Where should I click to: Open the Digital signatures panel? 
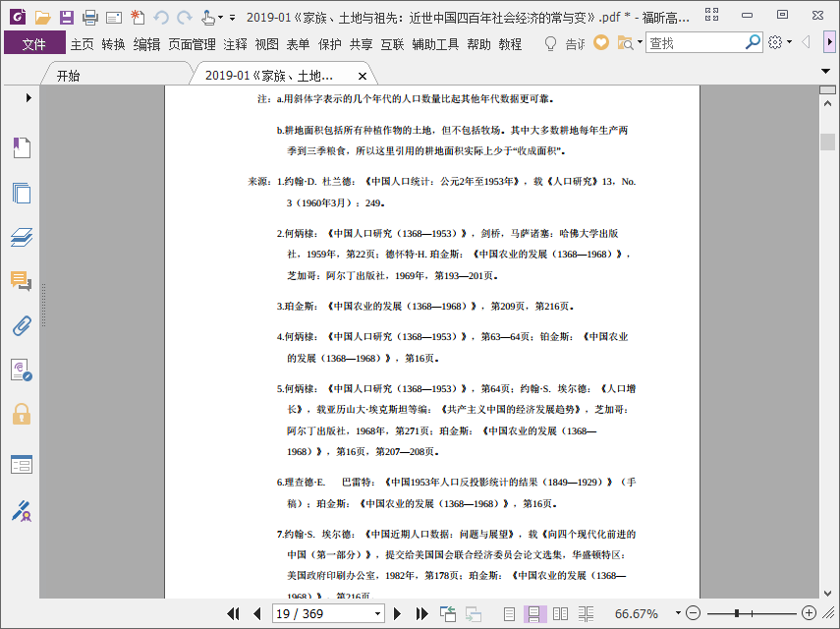[22, 371]
